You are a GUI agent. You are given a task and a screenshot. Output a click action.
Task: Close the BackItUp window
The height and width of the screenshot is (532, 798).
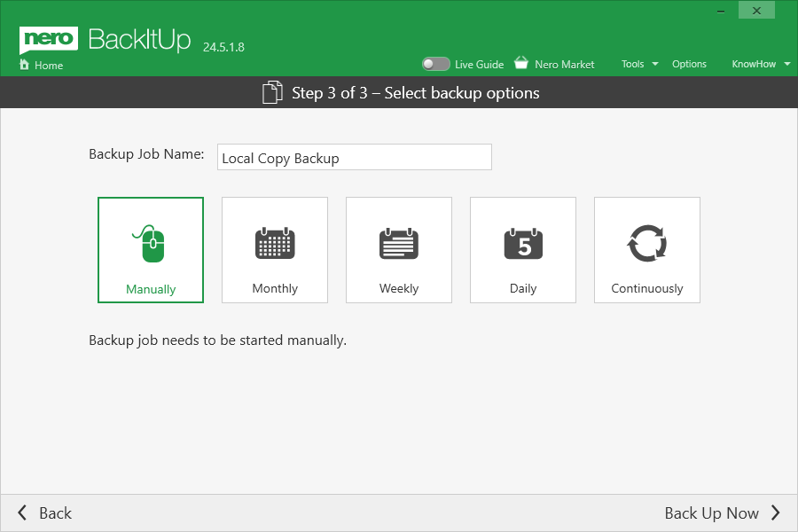[x=756, y=11]
